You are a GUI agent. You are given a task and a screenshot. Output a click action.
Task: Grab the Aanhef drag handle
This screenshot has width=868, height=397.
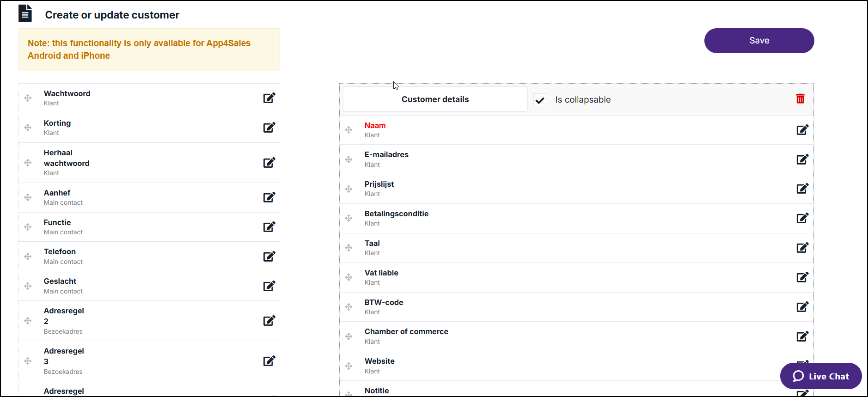[28, 197]
